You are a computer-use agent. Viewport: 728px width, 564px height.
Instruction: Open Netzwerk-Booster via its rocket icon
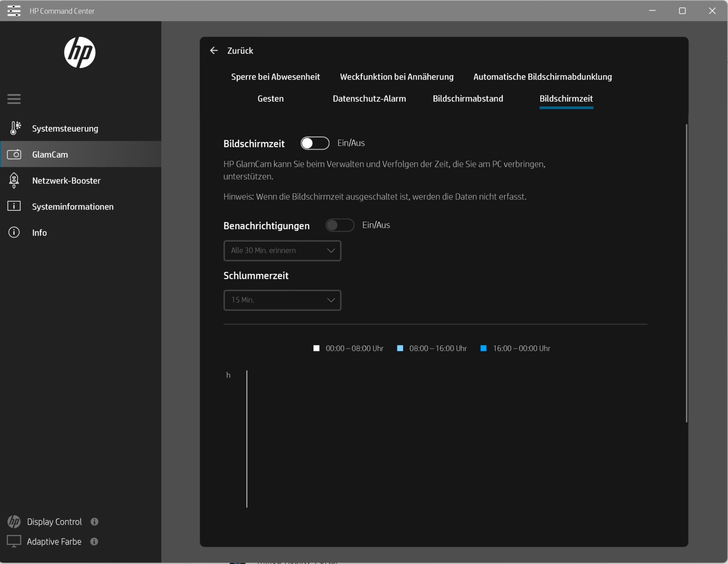(x=14, y=180)
